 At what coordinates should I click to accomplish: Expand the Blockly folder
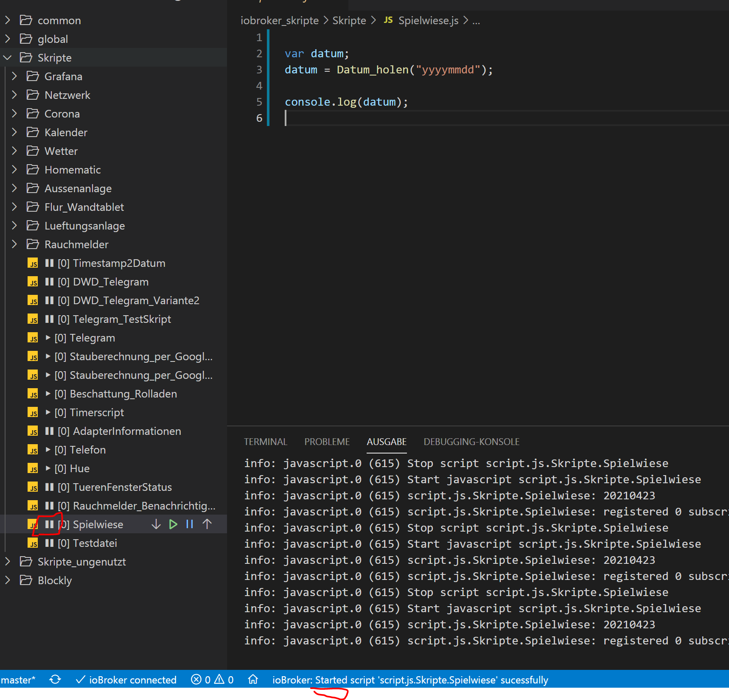tap(7, 580)
